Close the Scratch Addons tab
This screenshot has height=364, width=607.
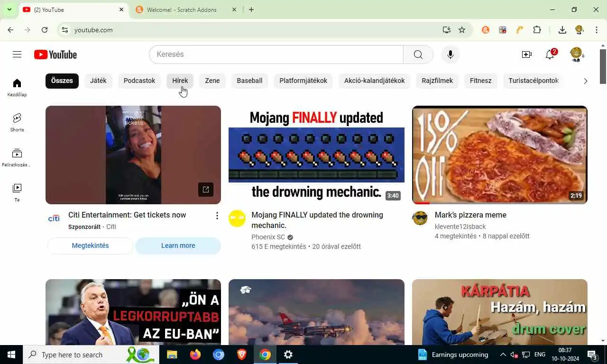(x=234, y=9)
